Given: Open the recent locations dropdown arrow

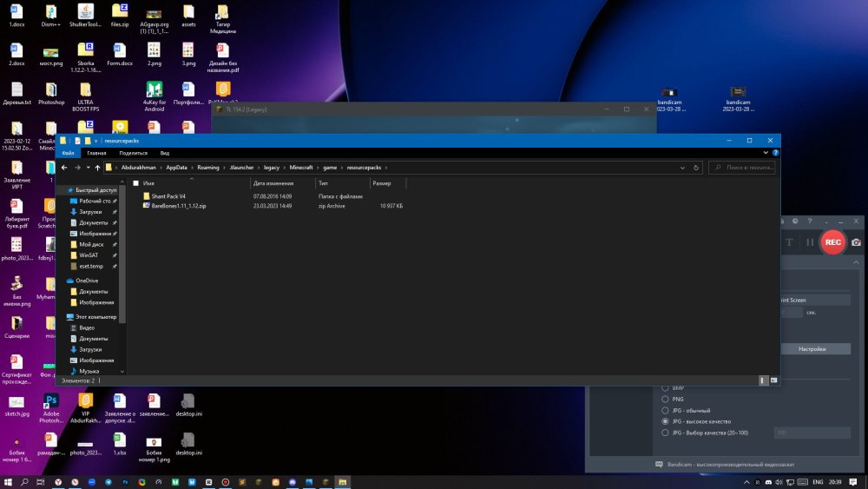Looking at the screenshot, I should pos(88,168).
